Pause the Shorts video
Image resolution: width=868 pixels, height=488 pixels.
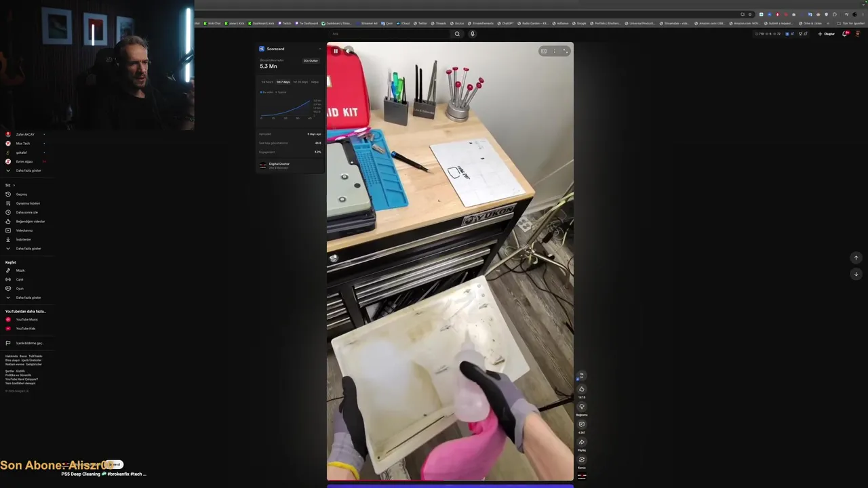click(335, 51)
